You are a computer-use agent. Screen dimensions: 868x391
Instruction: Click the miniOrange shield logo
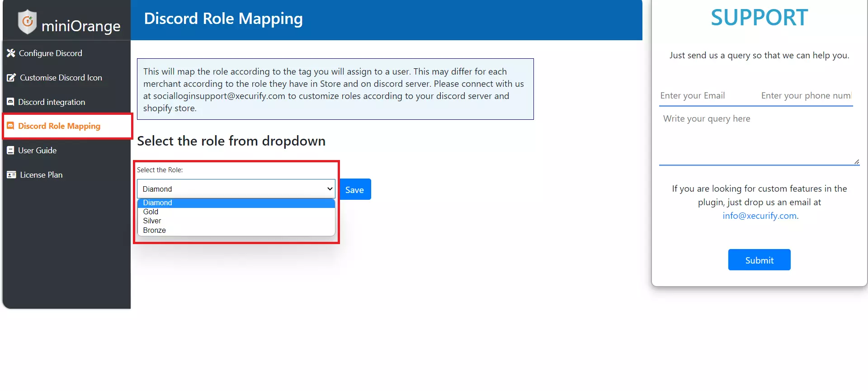[28, 21]
